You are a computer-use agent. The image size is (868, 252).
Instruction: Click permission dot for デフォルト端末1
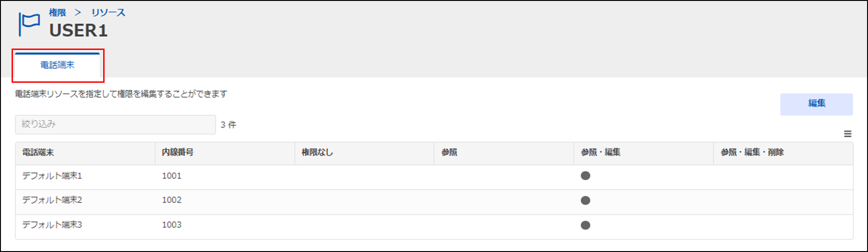point(585,176)
